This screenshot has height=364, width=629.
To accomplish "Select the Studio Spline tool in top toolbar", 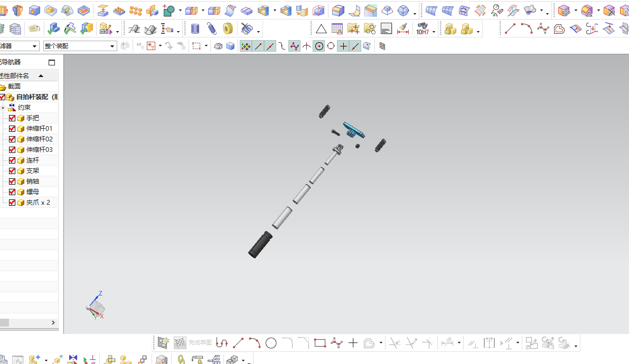I will click(x=543, y=29).
